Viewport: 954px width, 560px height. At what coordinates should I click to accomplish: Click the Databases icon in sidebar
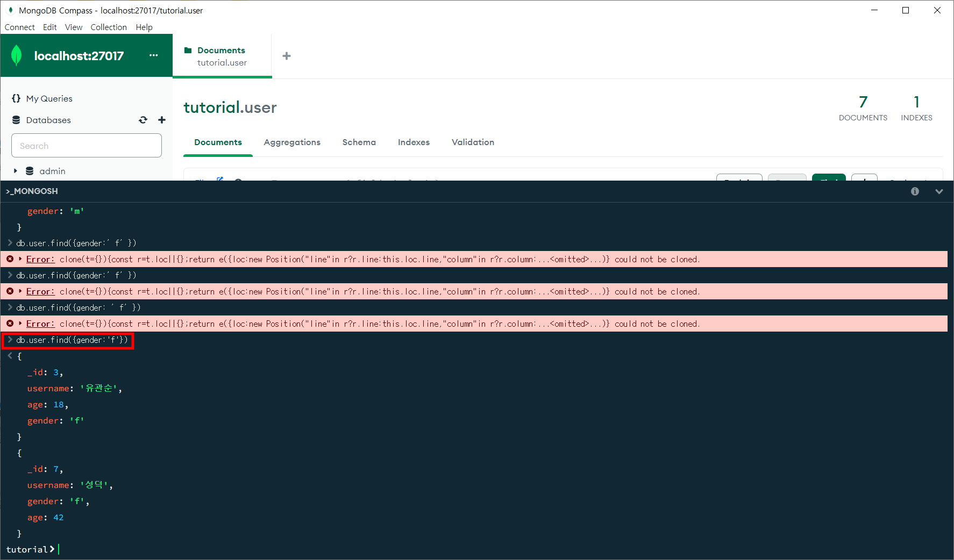pyautogui.click(x=16, y=120)
